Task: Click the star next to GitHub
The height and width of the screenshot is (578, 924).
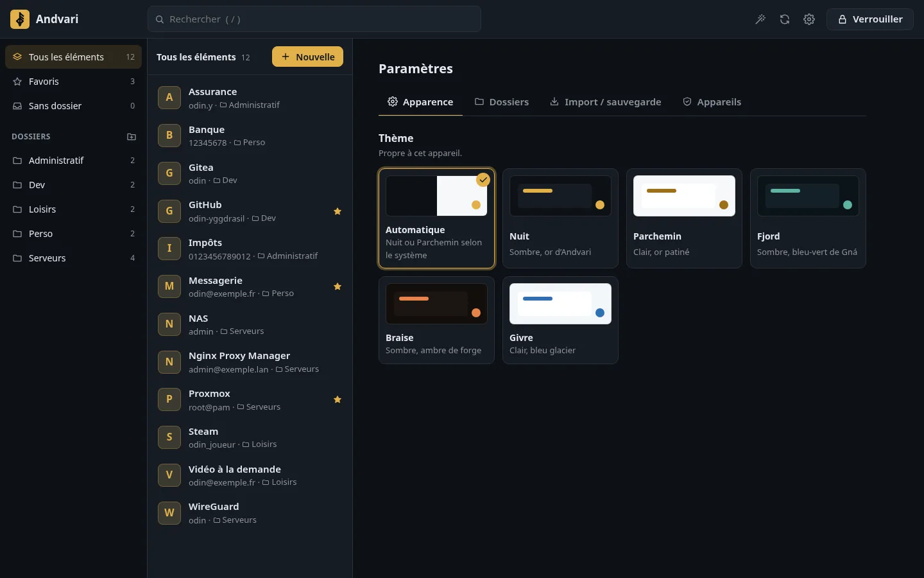Action: pos(338,211)
